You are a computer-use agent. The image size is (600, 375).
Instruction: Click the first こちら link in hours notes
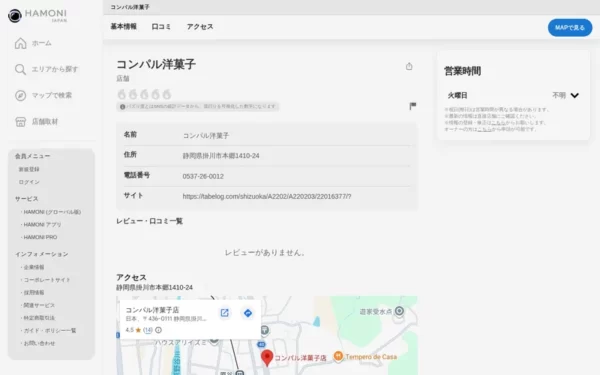(x=498, y=122)
